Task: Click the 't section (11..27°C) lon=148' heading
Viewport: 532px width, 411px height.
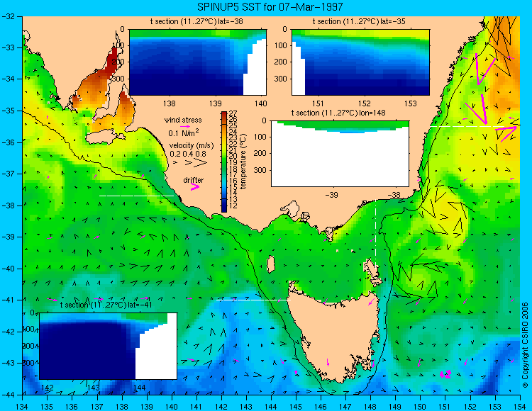Action: point(338,113)
